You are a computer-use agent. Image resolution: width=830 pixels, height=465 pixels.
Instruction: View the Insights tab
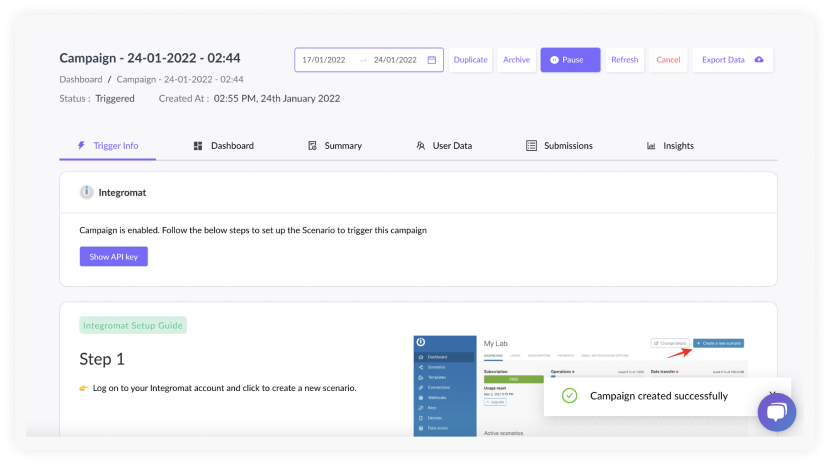[x=670, y=146]
